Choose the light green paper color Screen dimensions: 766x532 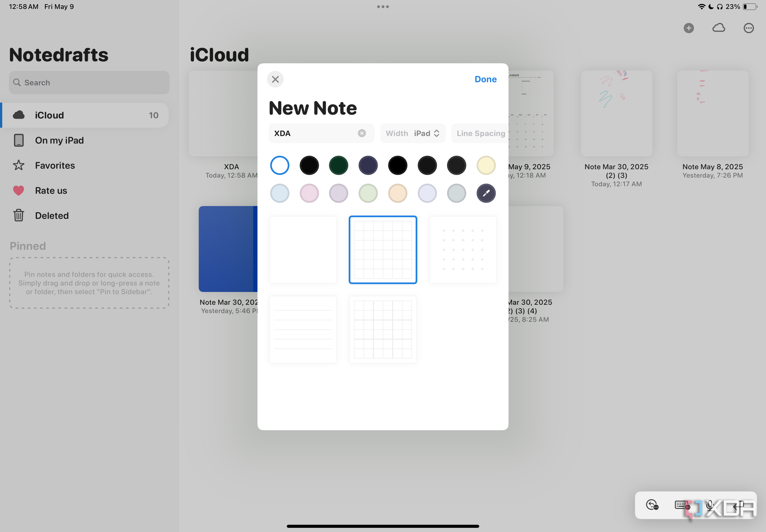pyautogui.click(x=368, y=193)
